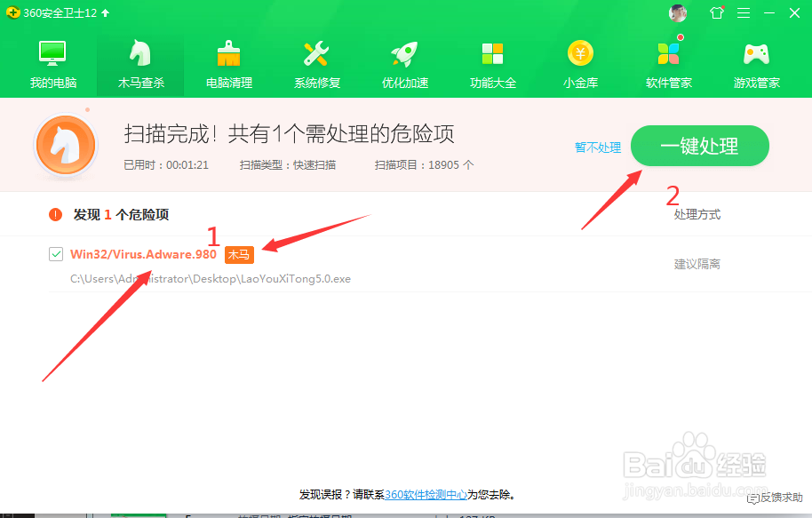Open the 小金库 wallet feature

[580, 62]
